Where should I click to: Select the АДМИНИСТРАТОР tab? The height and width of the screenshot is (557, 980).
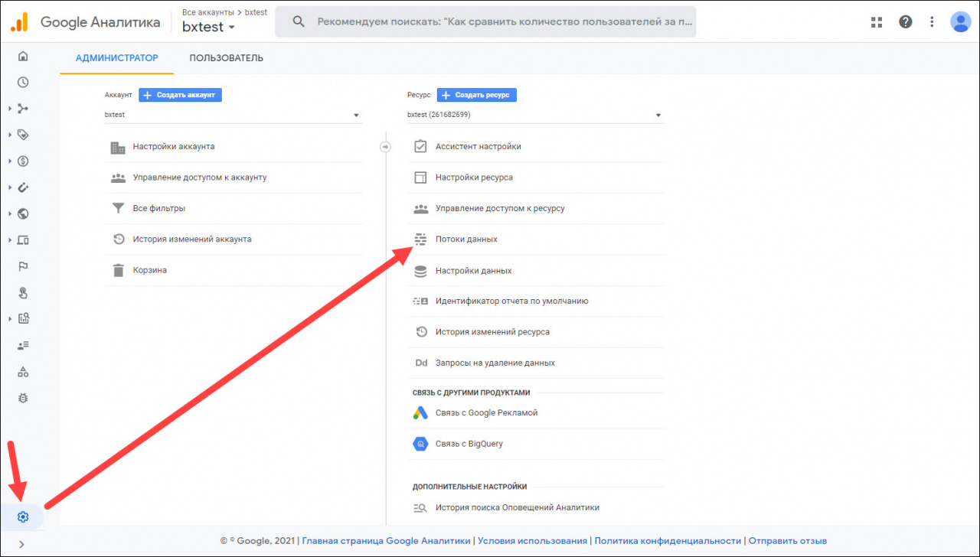click(116, 58)
